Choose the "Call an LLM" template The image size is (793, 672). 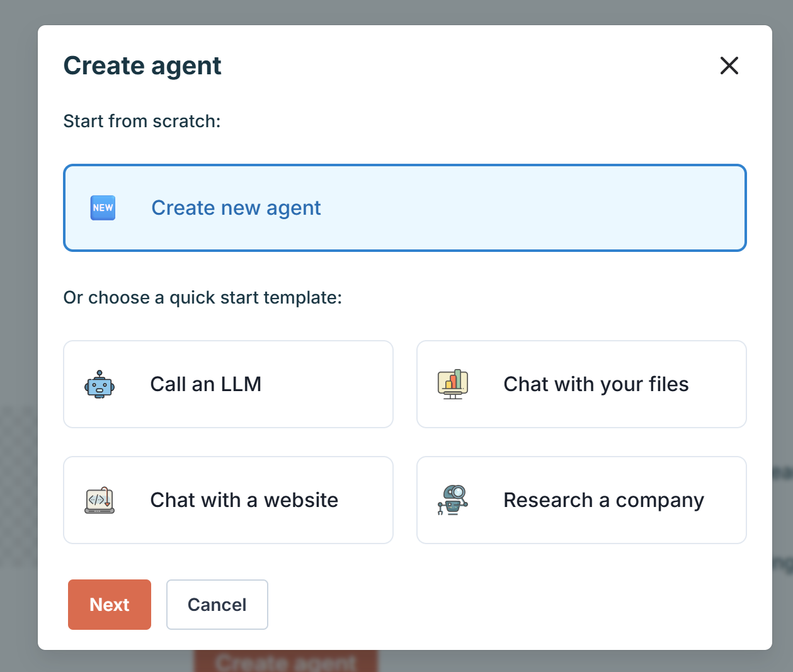pos(228,384)
